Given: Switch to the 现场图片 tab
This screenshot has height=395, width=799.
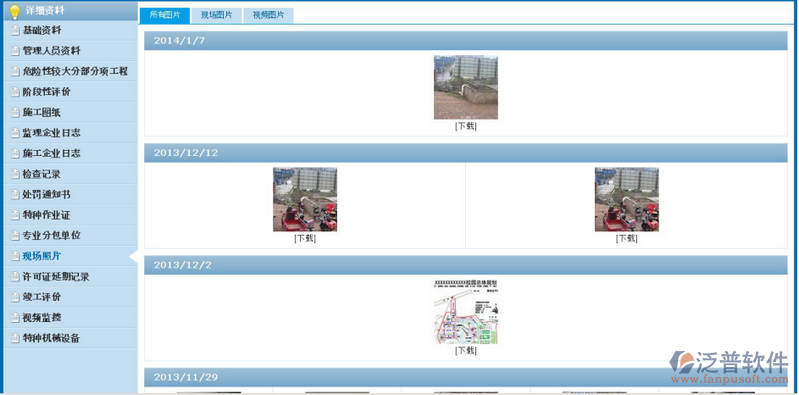Looking at the screenshot, I should click(217, 15).
